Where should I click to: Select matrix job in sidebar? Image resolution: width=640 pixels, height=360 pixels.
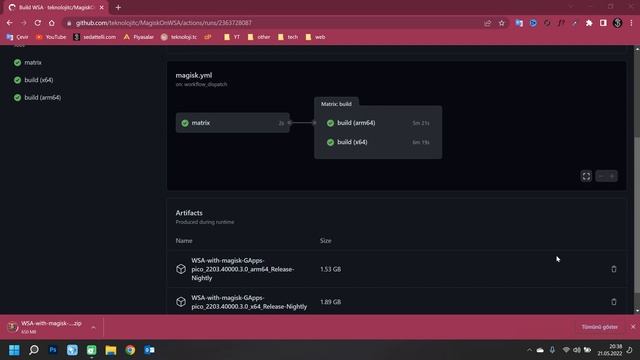28,62
